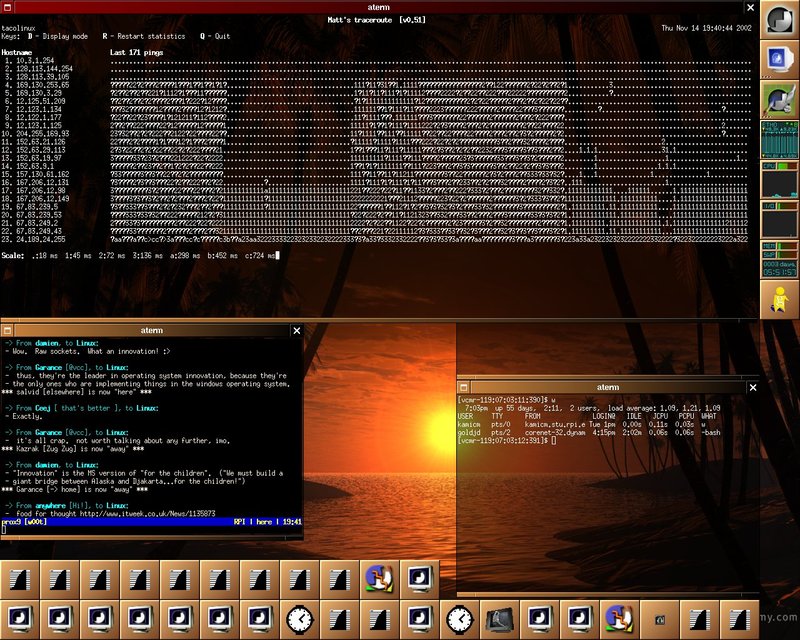This screenshot has width=800, height=640.
Task: Open the itweek.co.uk News URL in chat
Action: (147, 513)
